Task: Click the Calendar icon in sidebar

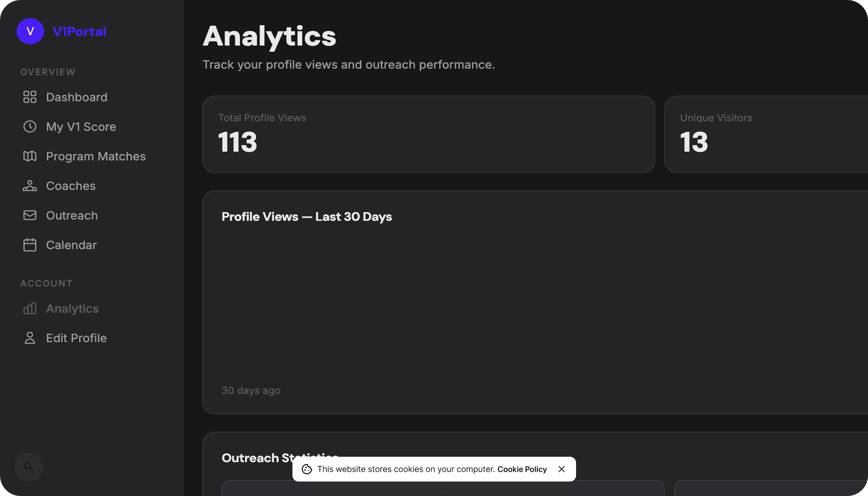Action: coord(30,245)
